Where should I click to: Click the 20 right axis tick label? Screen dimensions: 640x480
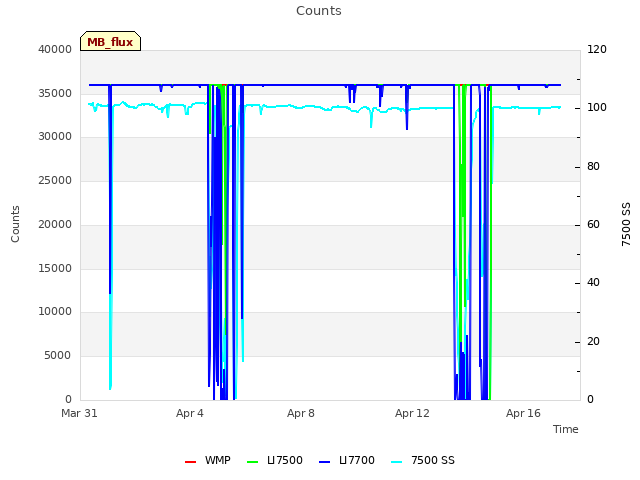pos(593,342)
